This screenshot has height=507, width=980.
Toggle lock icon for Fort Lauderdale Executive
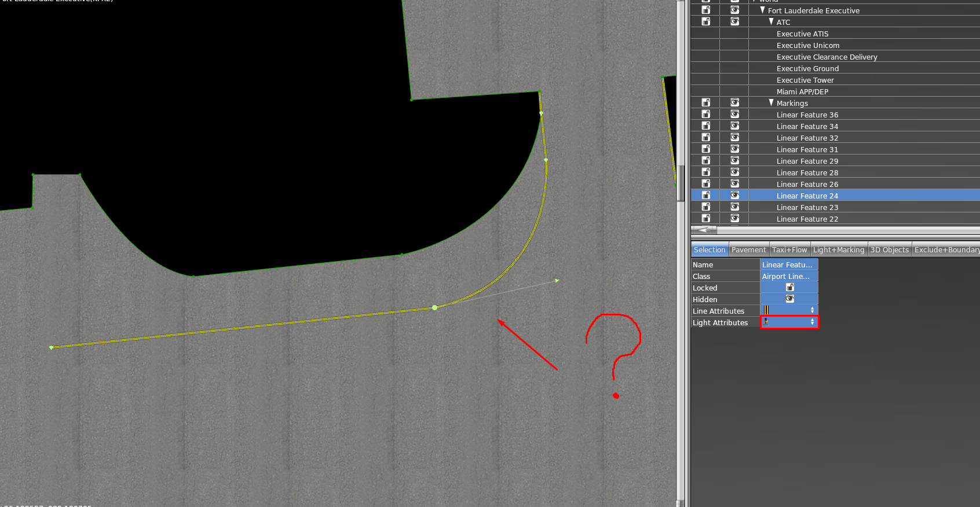click(x=705, y=10)
